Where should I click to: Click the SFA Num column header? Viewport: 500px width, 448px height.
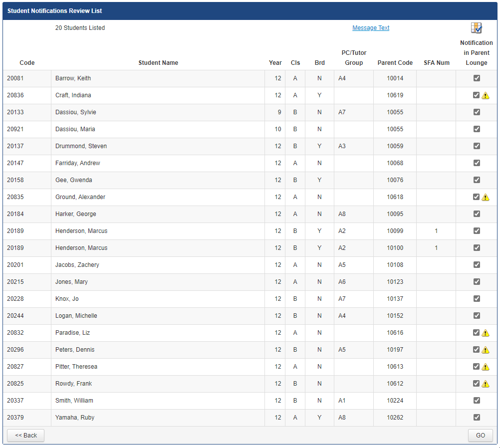pyautogui.click(x=437, y=63)
